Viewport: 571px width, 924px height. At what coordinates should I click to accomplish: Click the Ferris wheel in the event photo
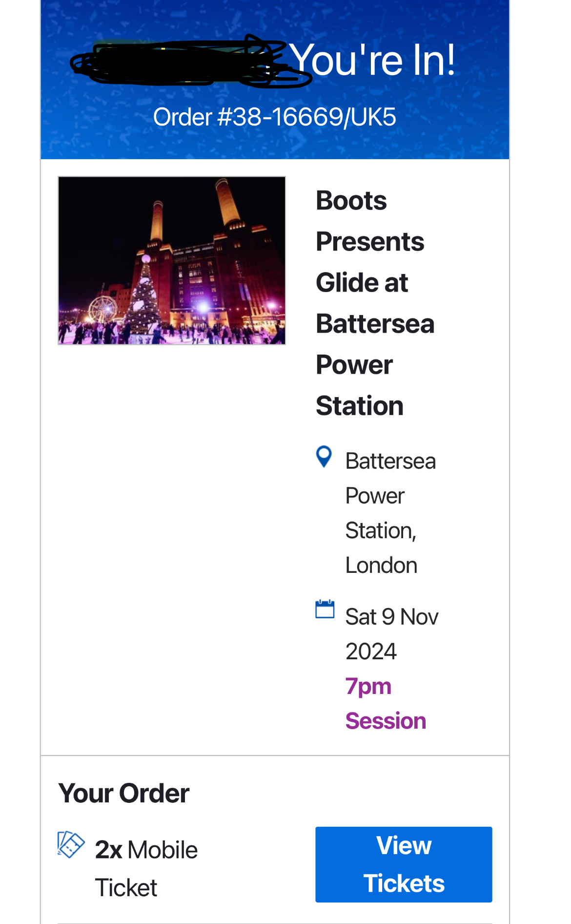click(x=103, y=309)
